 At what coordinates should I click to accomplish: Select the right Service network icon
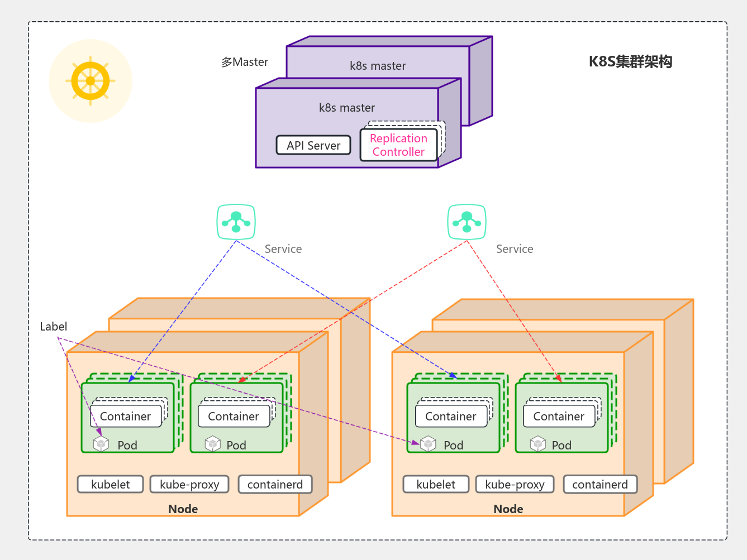coord(467,222)
